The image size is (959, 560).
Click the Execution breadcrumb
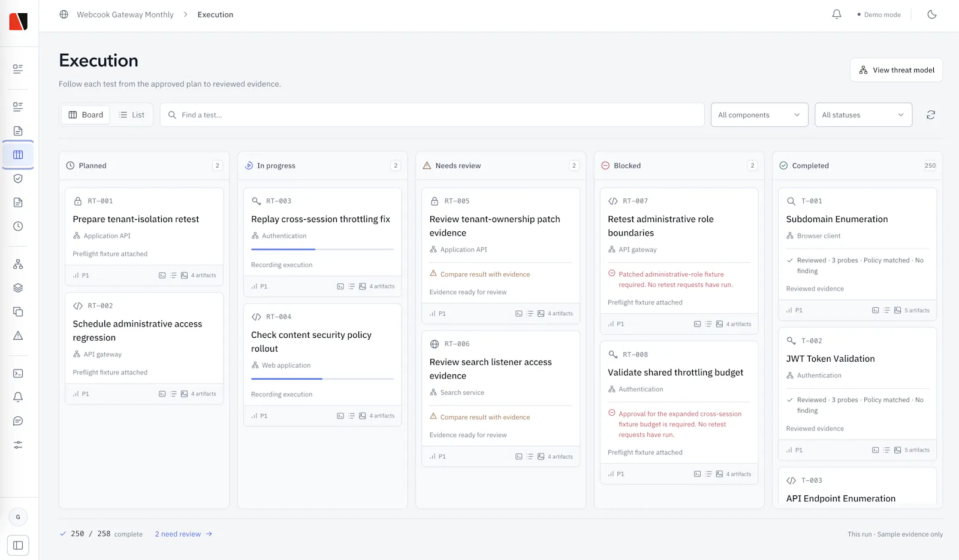click(x=215, y=14)
